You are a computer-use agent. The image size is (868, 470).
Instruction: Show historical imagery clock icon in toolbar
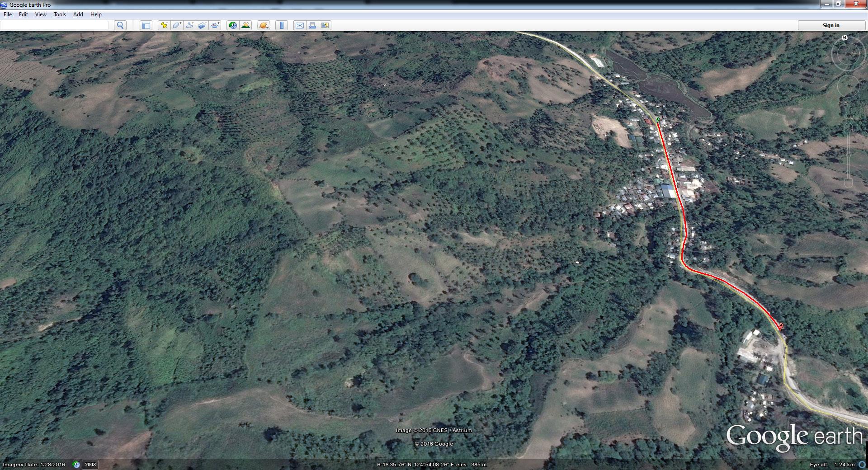(233, 25)
